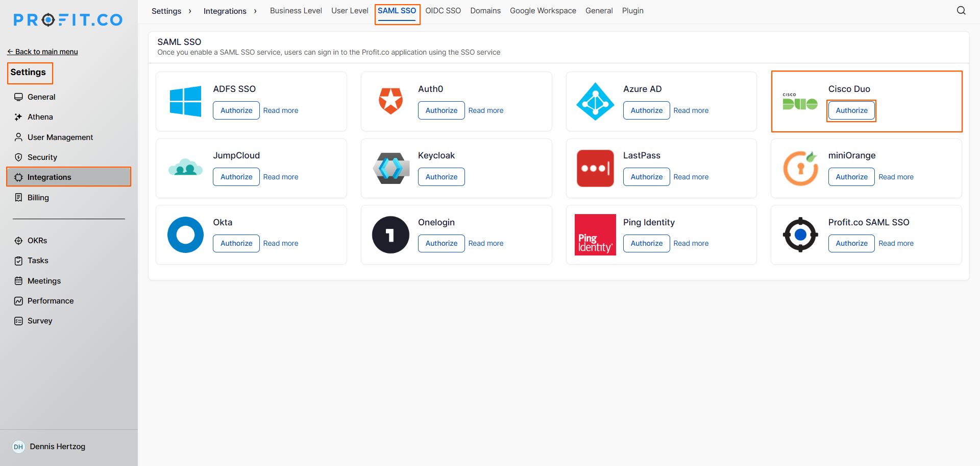
Task: Click Back to main menu link
Action: coord(42,52)
